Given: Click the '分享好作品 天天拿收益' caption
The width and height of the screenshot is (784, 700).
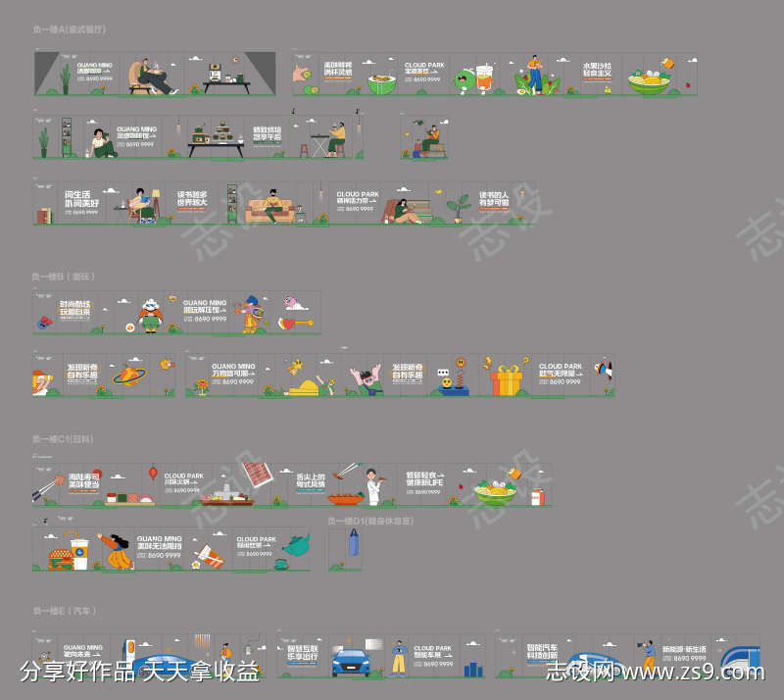Looking at the screenshot, I should (140, 674).
